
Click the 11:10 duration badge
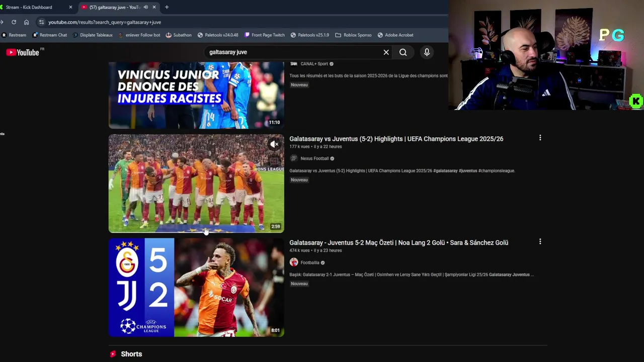pyautogui.click(x=274, y=122)
